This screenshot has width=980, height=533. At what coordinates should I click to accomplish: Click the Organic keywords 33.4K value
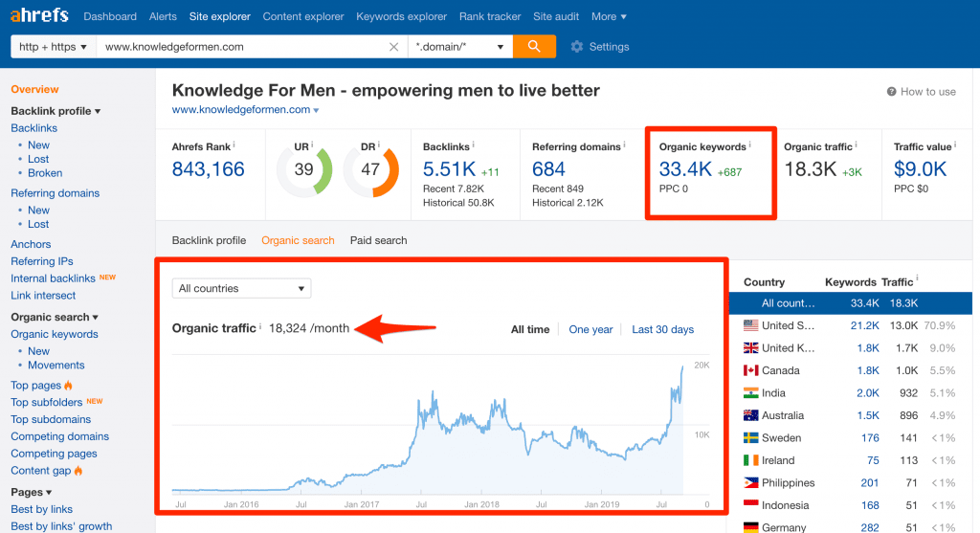[x=685, y=169]
